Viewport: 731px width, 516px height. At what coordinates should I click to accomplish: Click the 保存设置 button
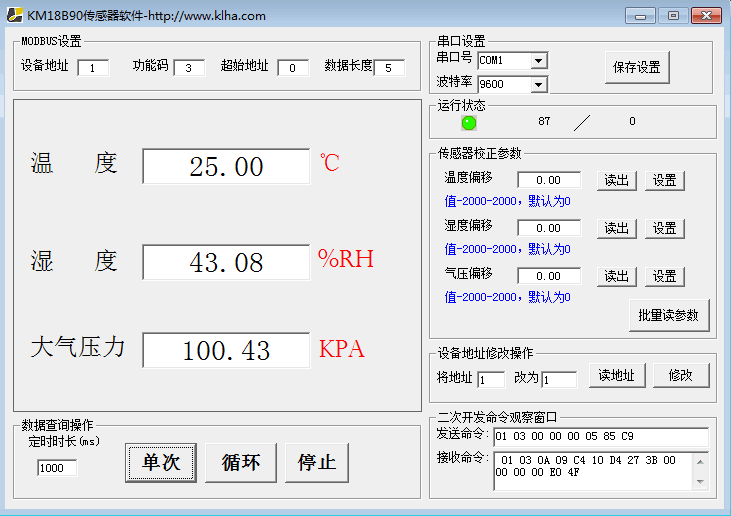click(x=637, y=67)
